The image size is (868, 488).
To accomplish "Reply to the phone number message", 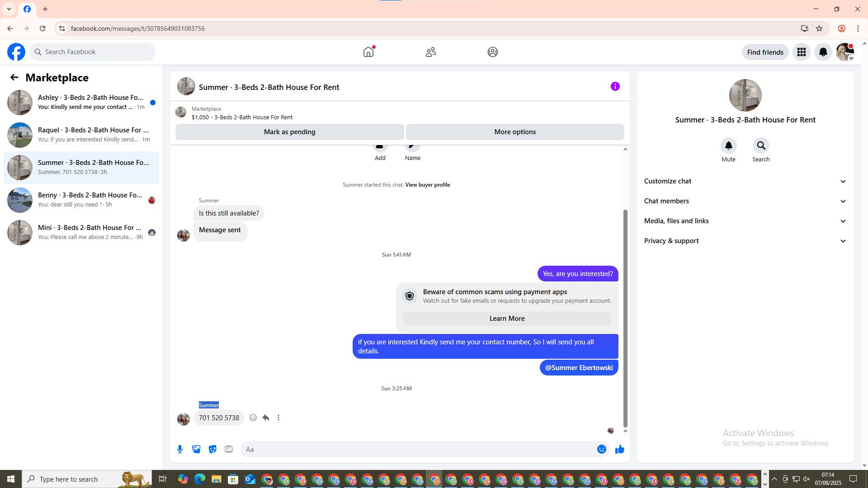I will 266,418.
